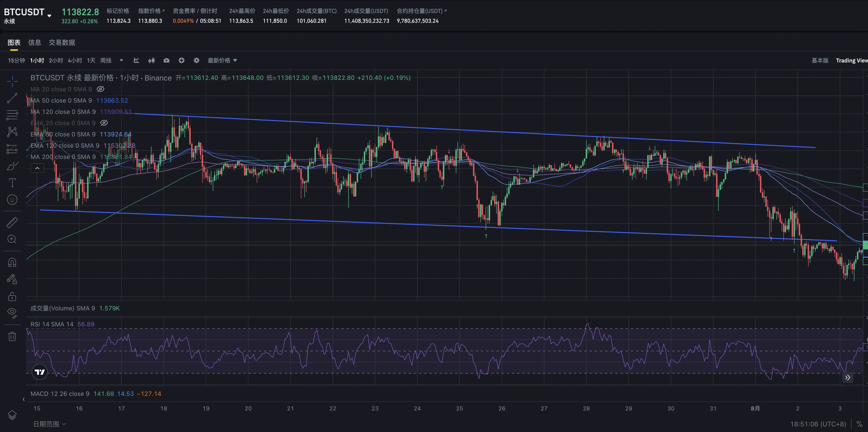Switch to Trading View chart mode
The height and width of the screenshot is (432, 868).
(x=852, y=60)
